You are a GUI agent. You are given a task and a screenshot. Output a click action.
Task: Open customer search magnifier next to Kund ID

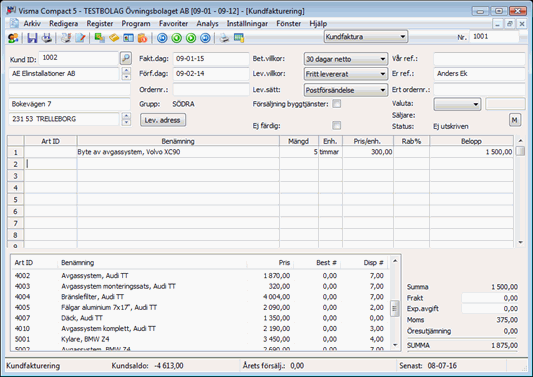coord(126,58)
